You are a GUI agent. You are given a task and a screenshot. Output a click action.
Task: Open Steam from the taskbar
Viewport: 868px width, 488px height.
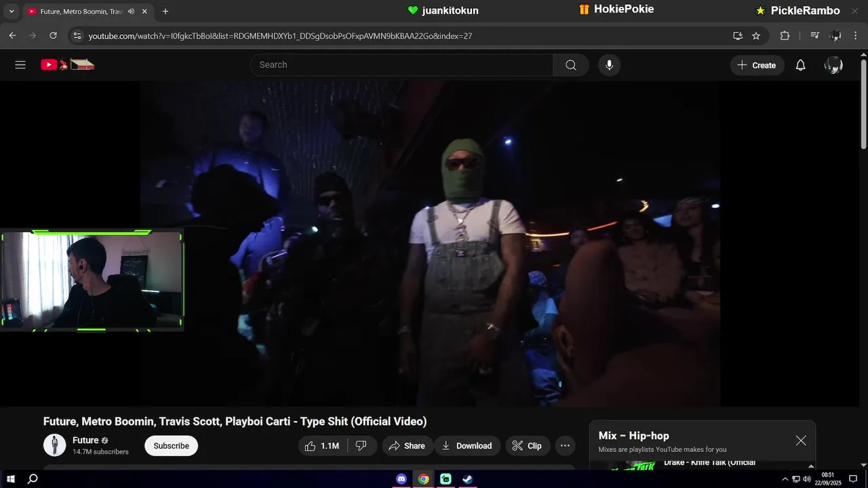pyautogui.click(x=467, y=479)
